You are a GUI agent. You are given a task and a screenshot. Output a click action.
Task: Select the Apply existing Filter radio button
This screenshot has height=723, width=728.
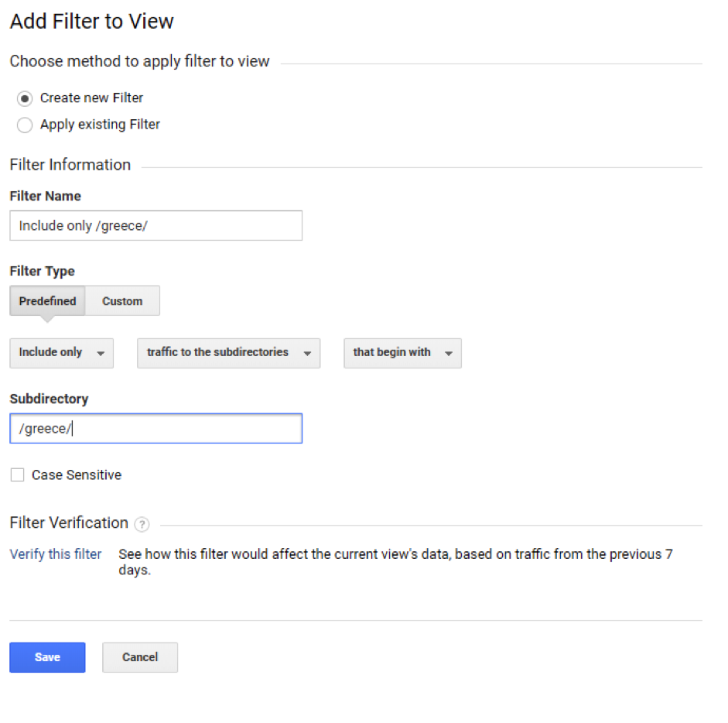pos(25,125)
